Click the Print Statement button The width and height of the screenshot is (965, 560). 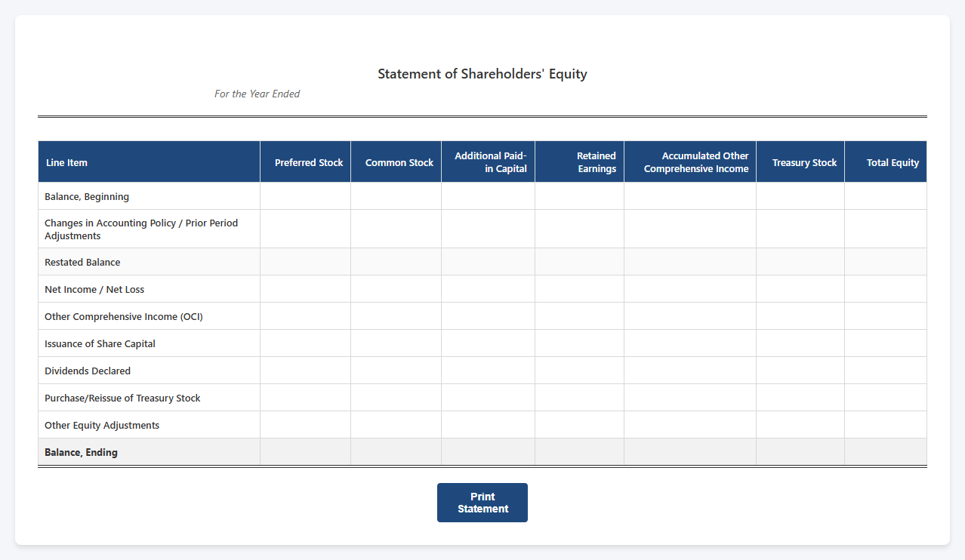click(x=482, y=503)
